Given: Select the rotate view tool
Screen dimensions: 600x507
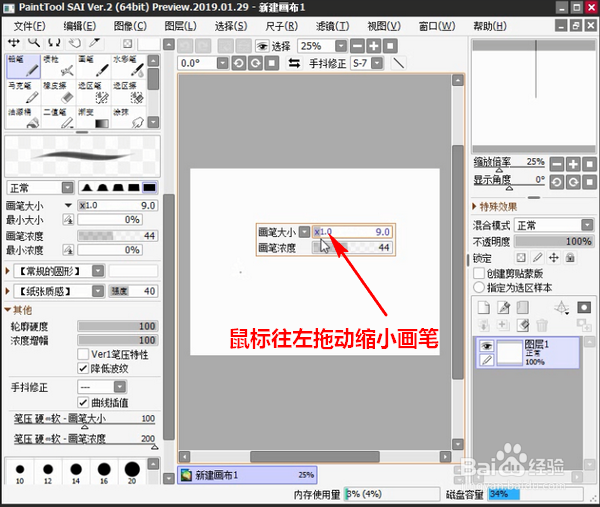Looking at the screenshot, I should (54, 42).
